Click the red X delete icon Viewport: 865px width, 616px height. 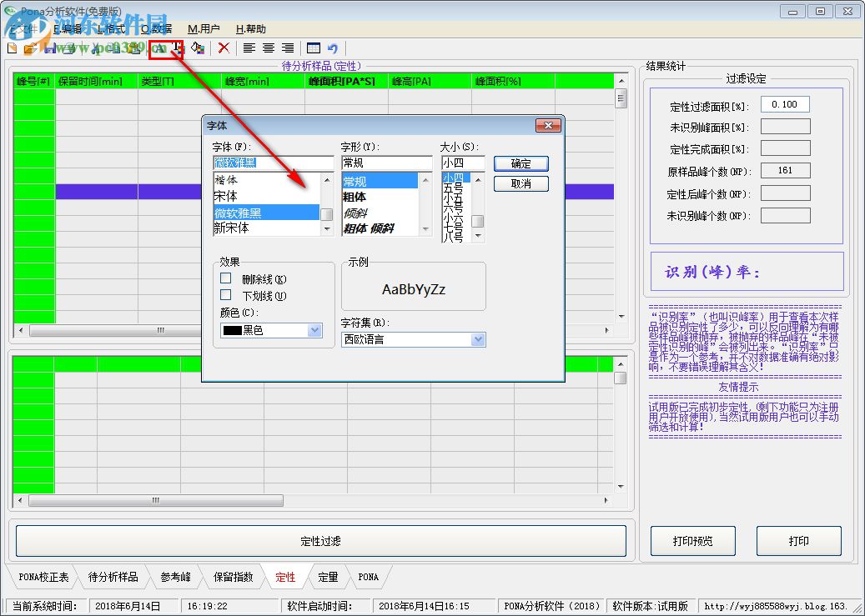point(224,48)
